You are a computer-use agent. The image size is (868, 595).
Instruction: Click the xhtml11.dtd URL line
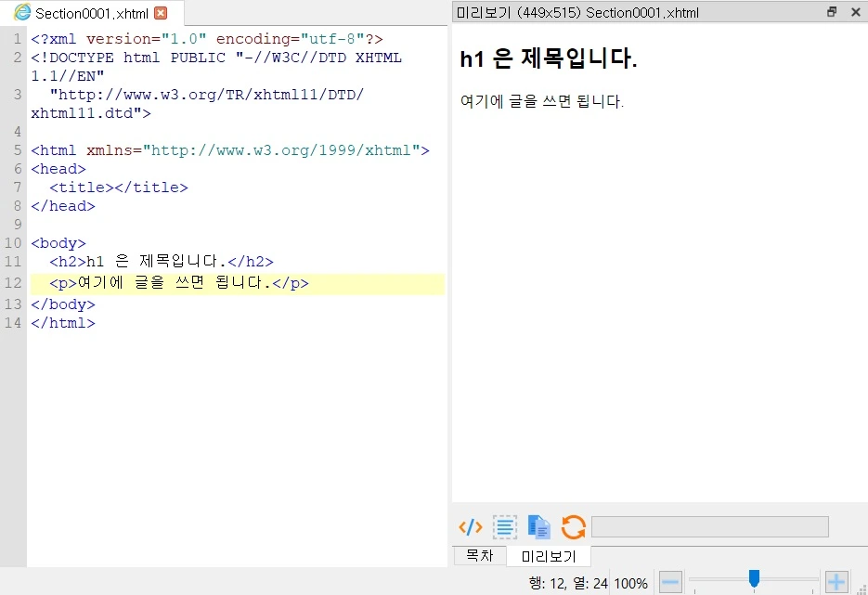[x=198, y=104]
